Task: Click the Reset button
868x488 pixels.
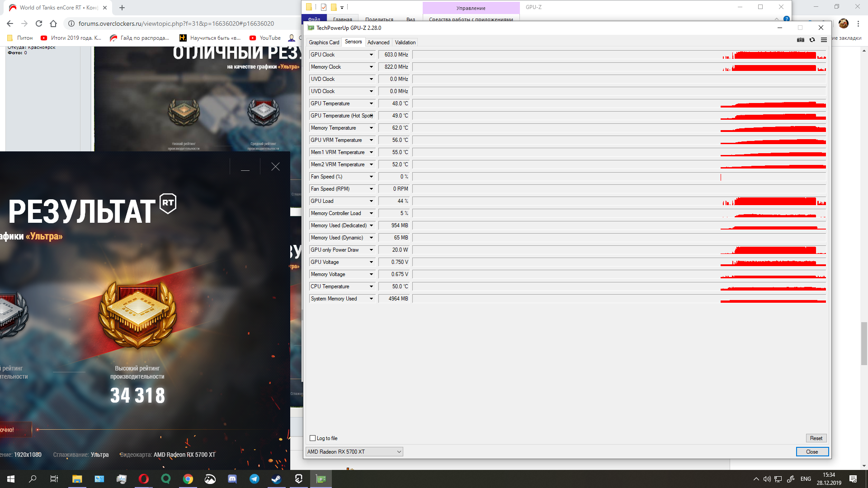Action: (x=816, y=438)
